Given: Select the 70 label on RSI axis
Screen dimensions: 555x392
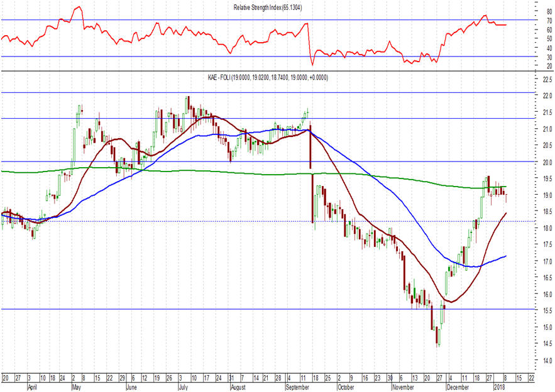Looking at the screenshot, I should (549, 21).
